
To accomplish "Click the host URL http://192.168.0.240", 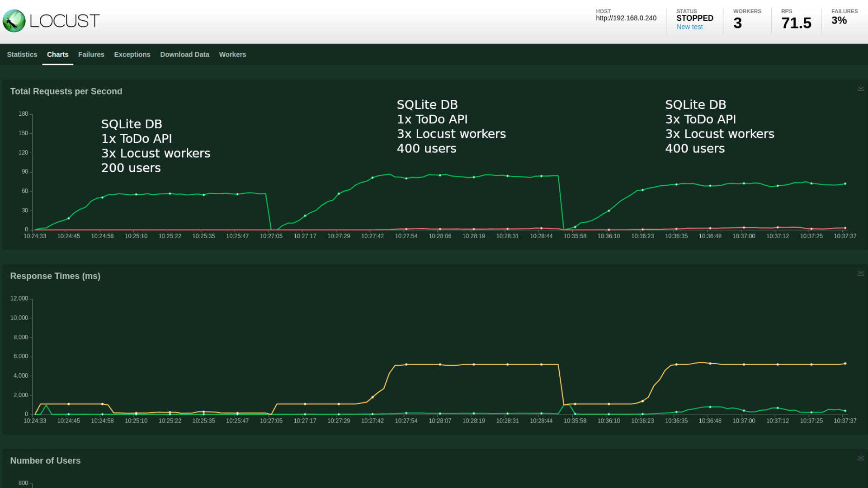I will click(x=626, y=18).
